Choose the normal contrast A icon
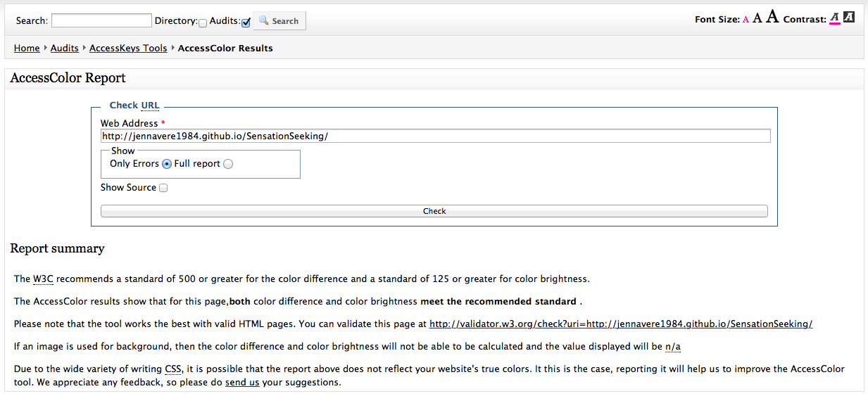Screen dimensions: 868x396 [x=835, y=18]
